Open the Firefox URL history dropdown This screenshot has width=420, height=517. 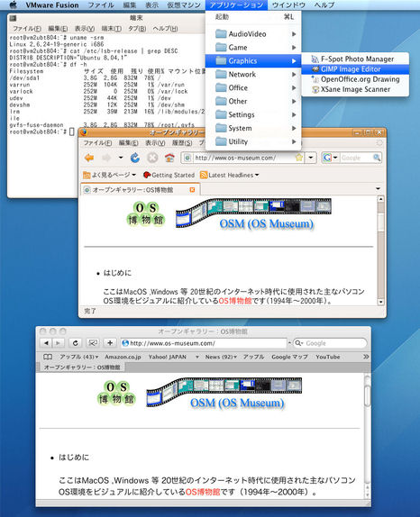point(311,158)
